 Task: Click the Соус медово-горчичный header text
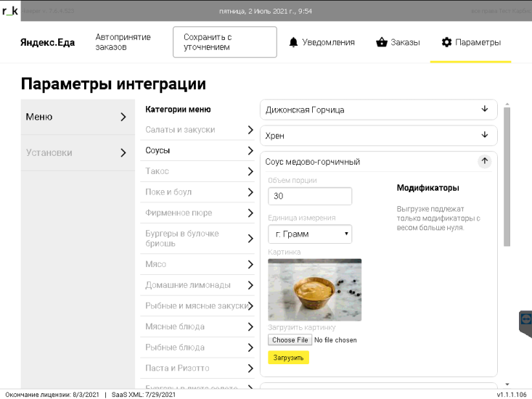click(313, 162)
